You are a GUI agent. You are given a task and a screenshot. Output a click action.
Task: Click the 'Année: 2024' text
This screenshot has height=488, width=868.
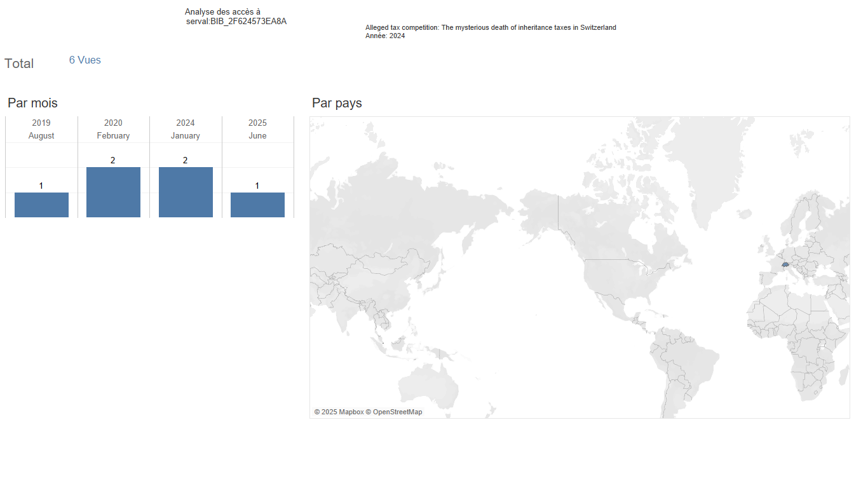pos(385,36)
